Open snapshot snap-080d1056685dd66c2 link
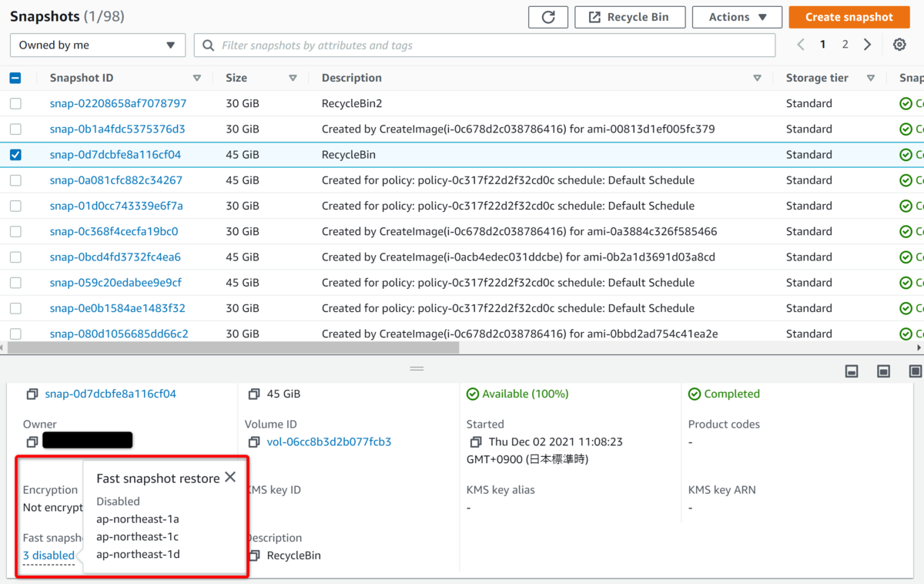Image resolution: width=924 pixels, height=584 pixels. pyautogui.click(x=119, y=334)
